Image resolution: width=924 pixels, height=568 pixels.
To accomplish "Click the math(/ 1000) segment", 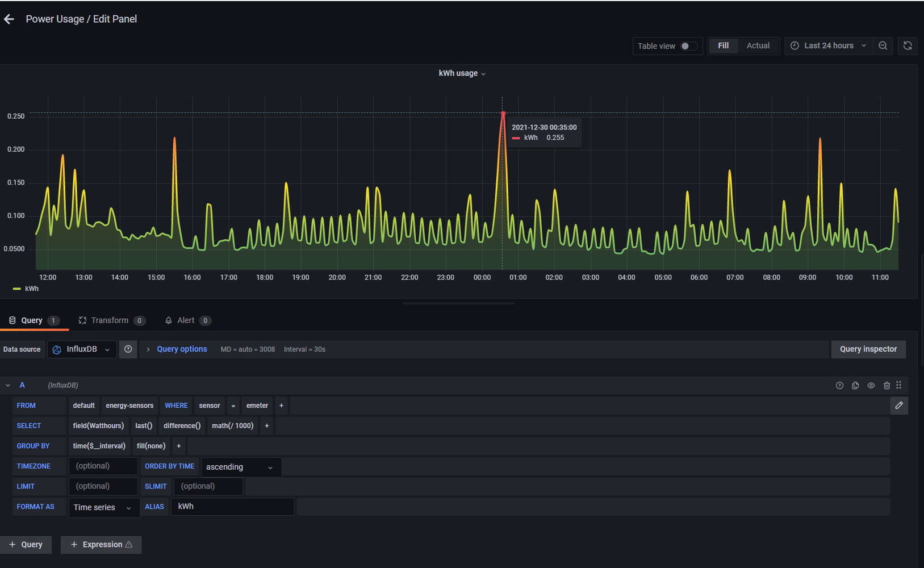I will tap(232, 426).
